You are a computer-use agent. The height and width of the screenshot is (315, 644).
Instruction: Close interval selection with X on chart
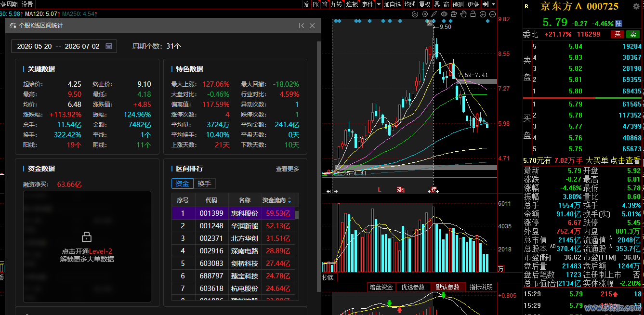pos(430,23)
